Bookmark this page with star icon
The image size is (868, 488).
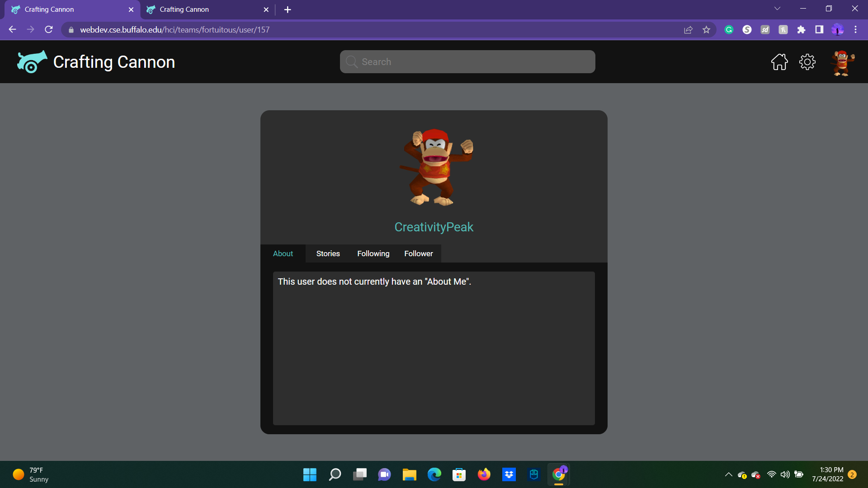point(706,30)
